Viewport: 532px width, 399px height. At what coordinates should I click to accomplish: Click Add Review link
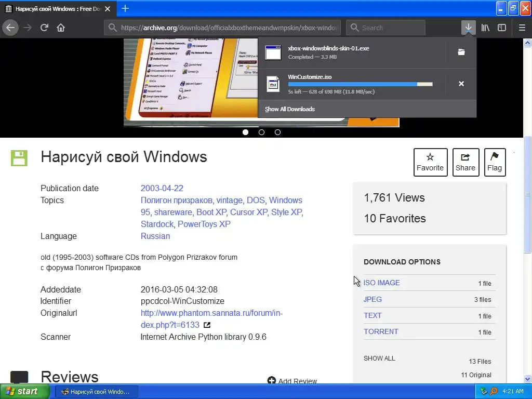292,380
